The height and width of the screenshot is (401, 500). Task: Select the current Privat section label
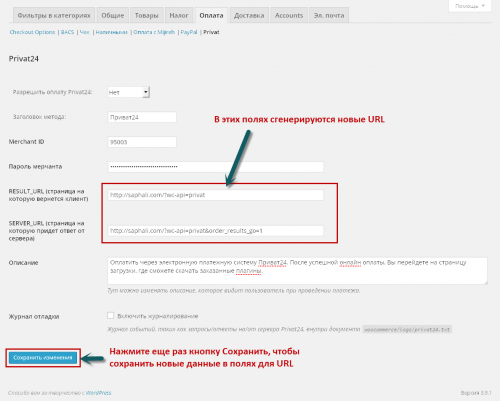click(x=211, y=32)
